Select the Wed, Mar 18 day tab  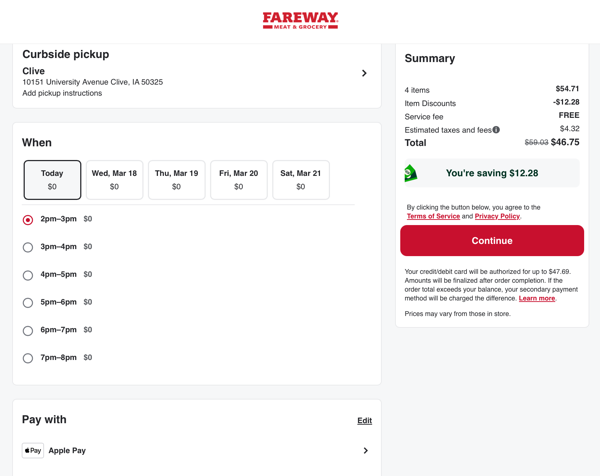114,180
